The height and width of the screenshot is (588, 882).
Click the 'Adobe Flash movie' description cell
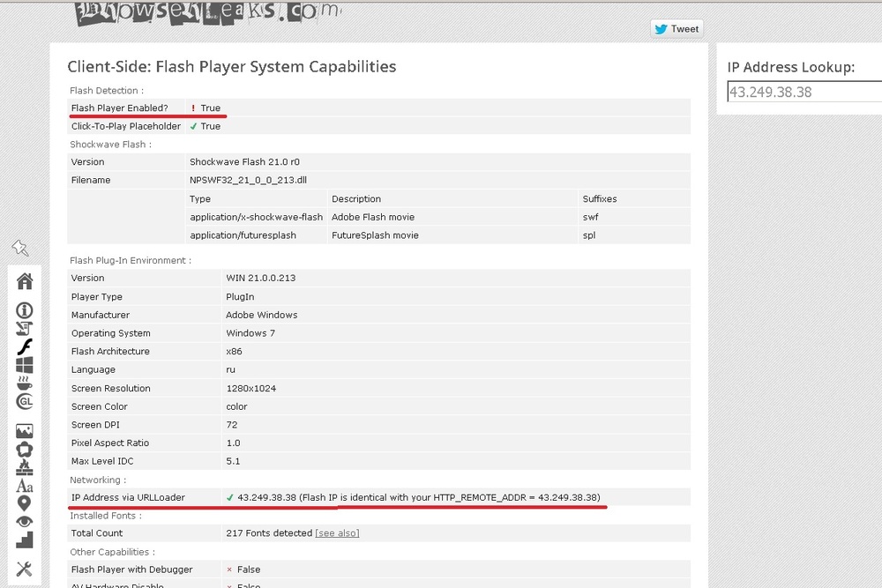tap(373, 217)
